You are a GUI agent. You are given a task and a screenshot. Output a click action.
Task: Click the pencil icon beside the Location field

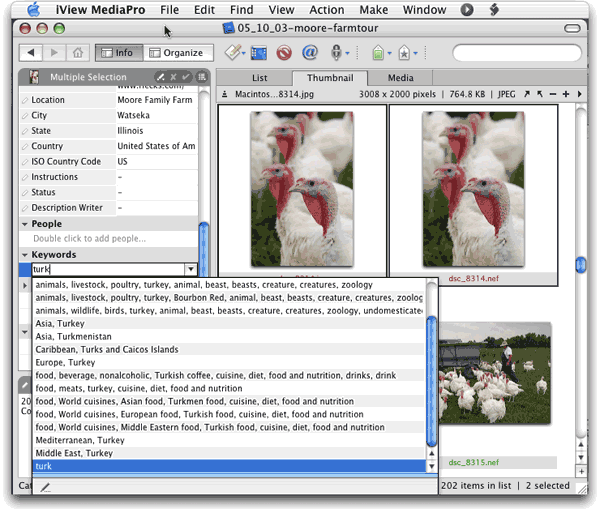click(x=25, y=100)
